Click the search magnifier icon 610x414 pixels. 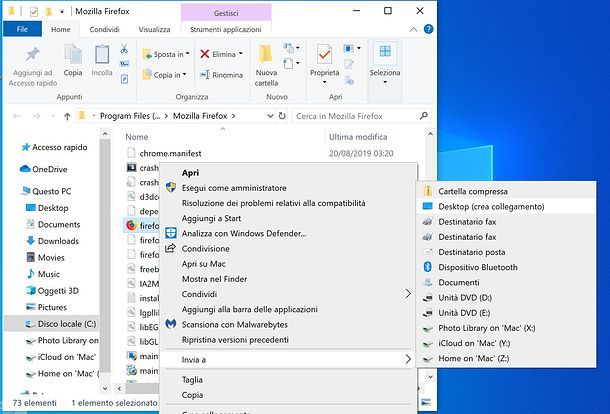pyautogui.click(x=424, y=116)
